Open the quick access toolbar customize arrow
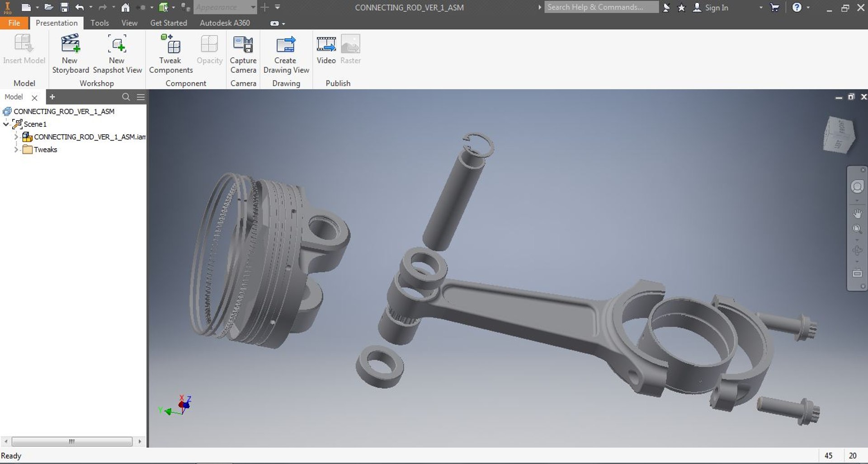Viewport: 868px width, 464px height. (x=278, y=7)
